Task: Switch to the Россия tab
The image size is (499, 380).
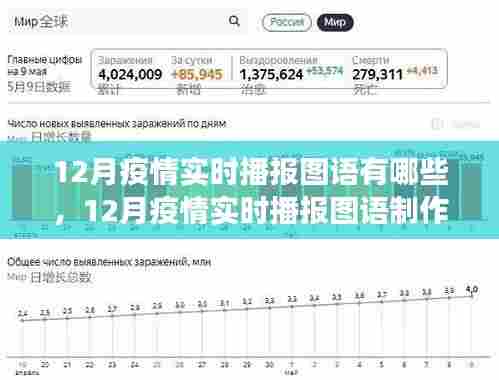Action: click(x=287, y=22)
